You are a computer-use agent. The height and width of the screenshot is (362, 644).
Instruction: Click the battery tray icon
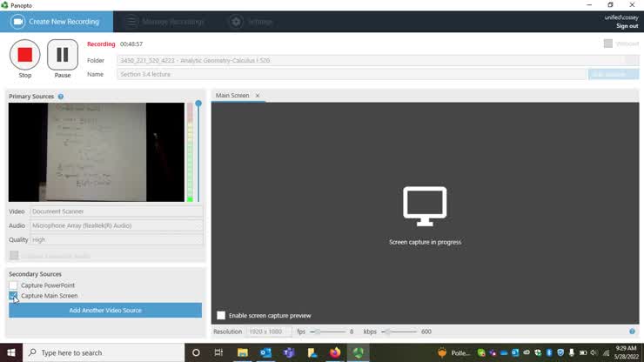click(x=583, y=352)
